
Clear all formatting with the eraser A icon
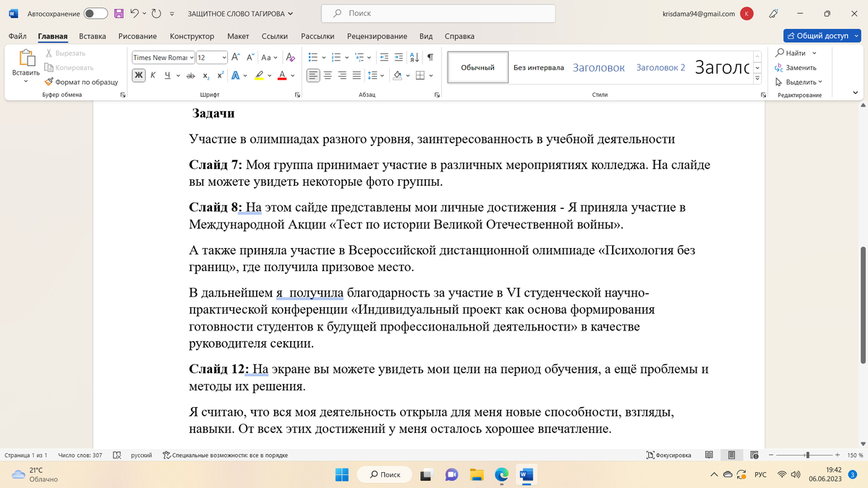pos(290,57)
